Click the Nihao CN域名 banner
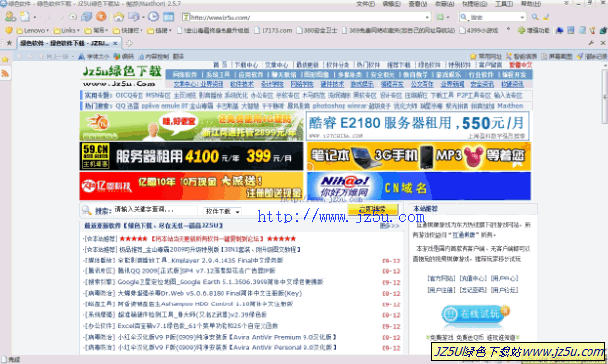The height and width of the screenshot is (364, 608). [419, 186]
